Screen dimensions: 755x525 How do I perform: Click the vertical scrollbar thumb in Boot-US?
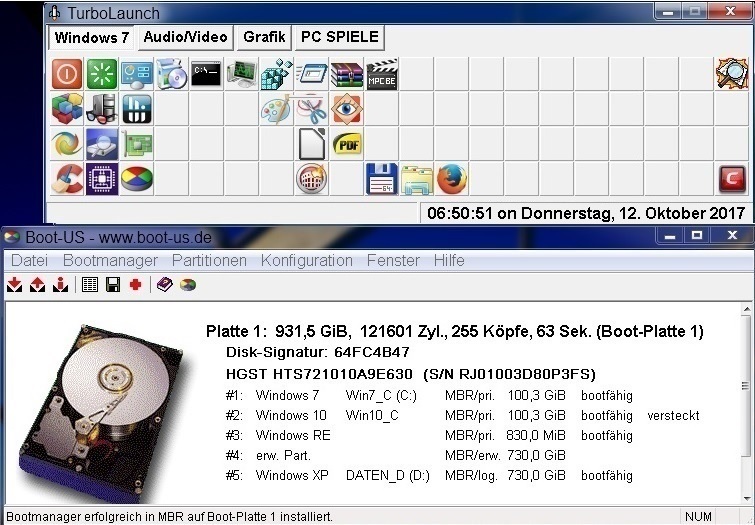click(747, 386)
